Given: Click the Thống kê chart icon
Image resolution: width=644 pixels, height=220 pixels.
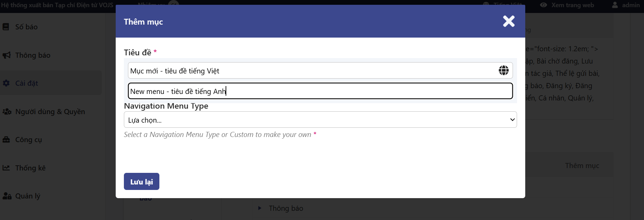Looking at the screenshot, I should tap(6, 168).
